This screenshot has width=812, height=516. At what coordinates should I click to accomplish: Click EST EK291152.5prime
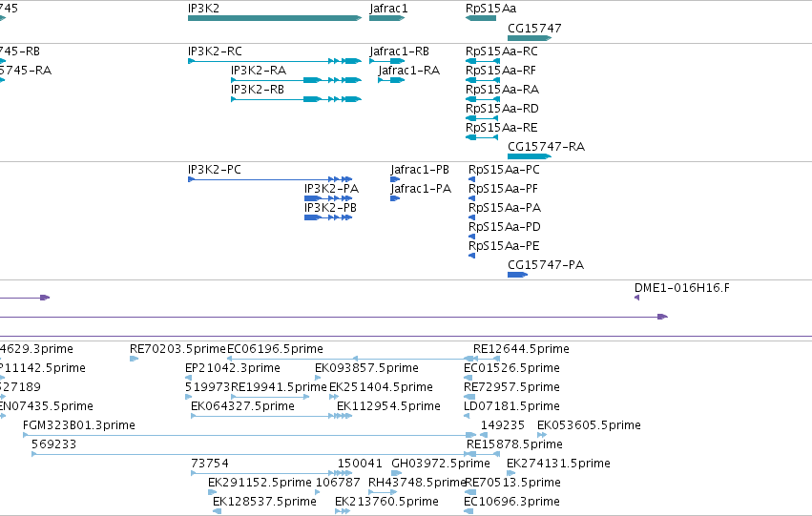212,493
